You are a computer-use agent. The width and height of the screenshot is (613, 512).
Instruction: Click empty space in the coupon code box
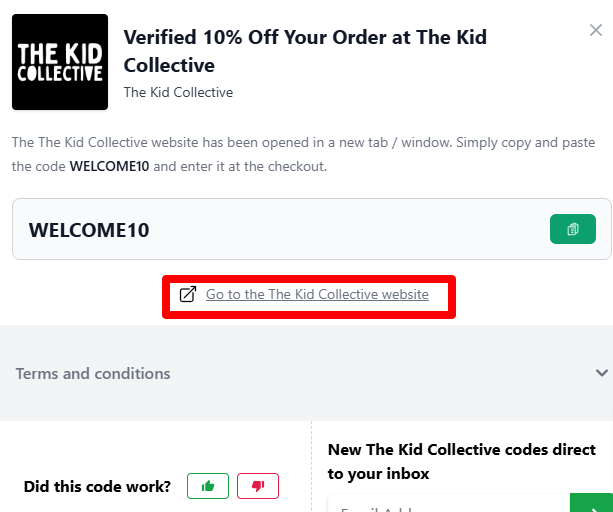click(x=350, y=230)
